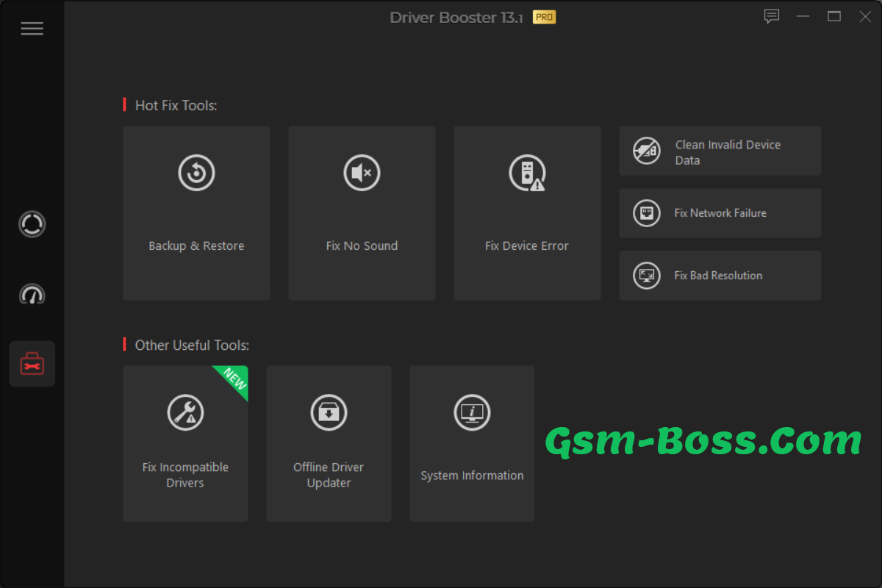Minimize the Driver Booster window
Viewport: 882px width, 588px height.
point(803,16)
